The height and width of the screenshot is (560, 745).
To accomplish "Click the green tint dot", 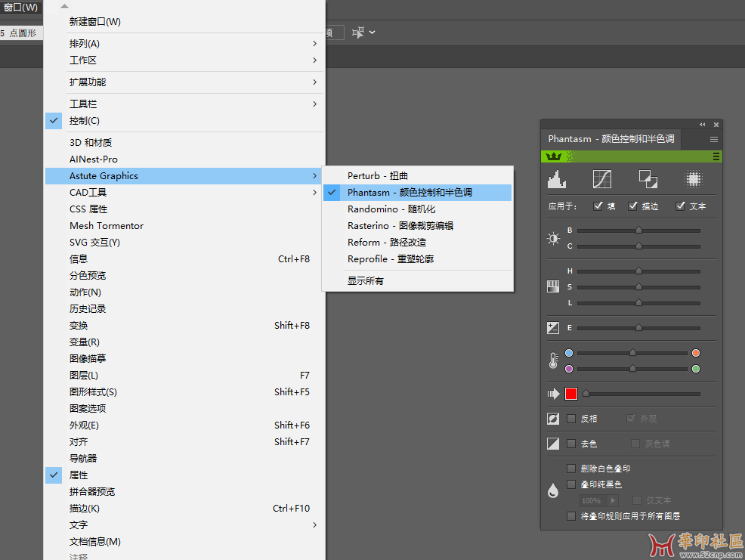I will [696, 369].
